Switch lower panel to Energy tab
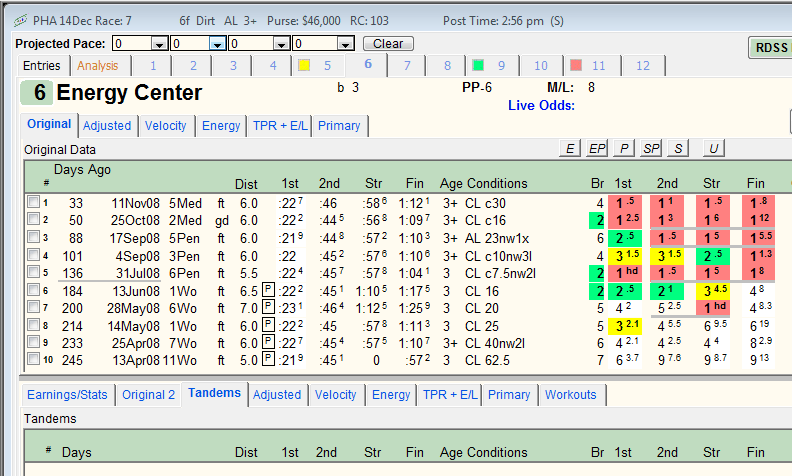Image resolution: width=792 pixels, height=476 pixels. point(391,395)
